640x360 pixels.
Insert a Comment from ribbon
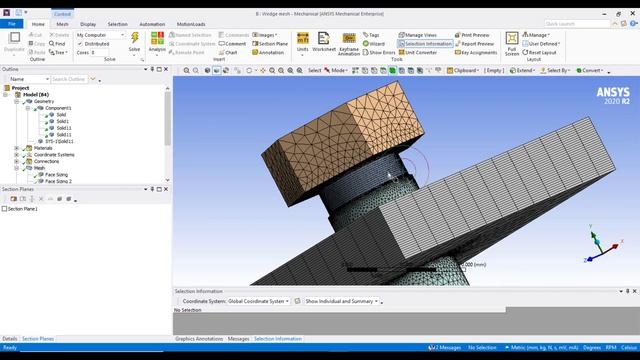click(233, 44)
